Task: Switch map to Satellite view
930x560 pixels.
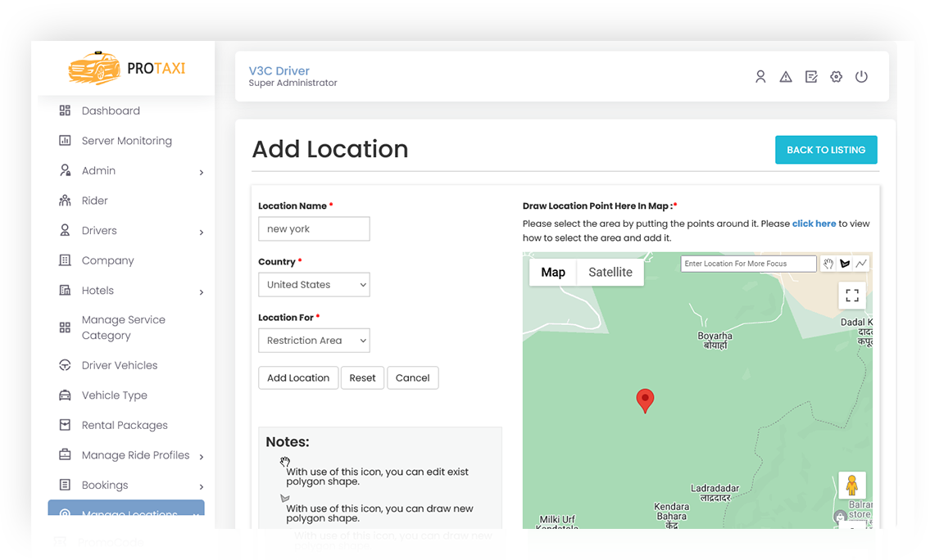Action: 610,272
